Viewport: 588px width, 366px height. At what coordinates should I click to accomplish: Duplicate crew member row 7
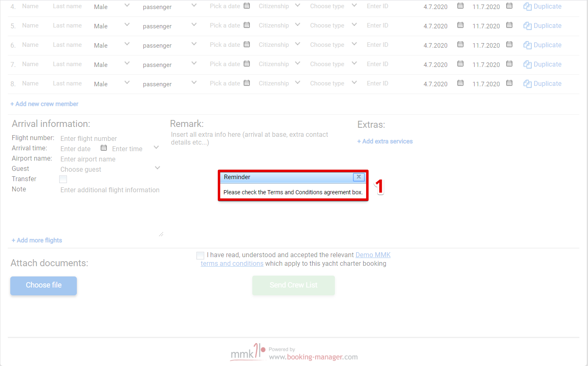542,64
